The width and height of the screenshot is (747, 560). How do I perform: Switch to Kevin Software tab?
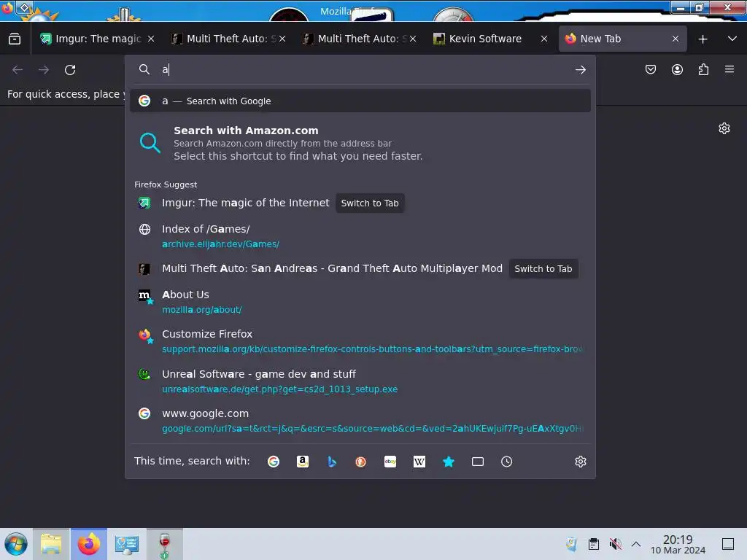pyautogui.click(x=491, y=39)
